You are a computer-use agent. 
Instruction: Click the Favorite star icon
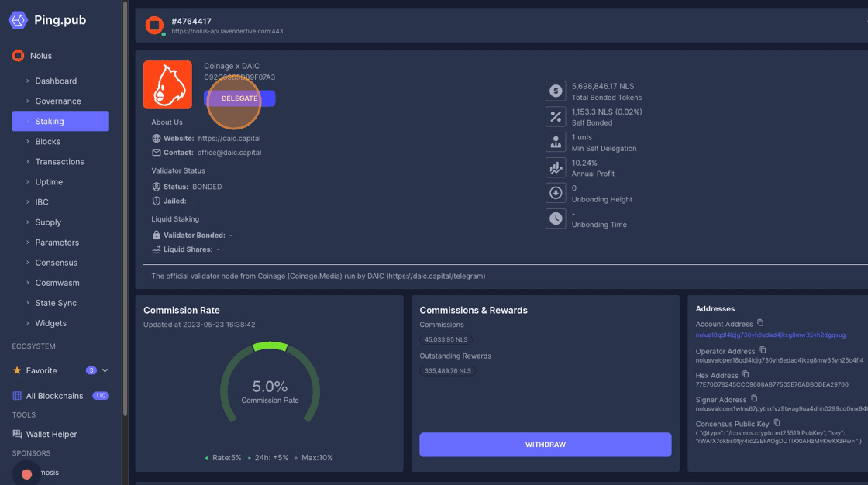point(17,371)
